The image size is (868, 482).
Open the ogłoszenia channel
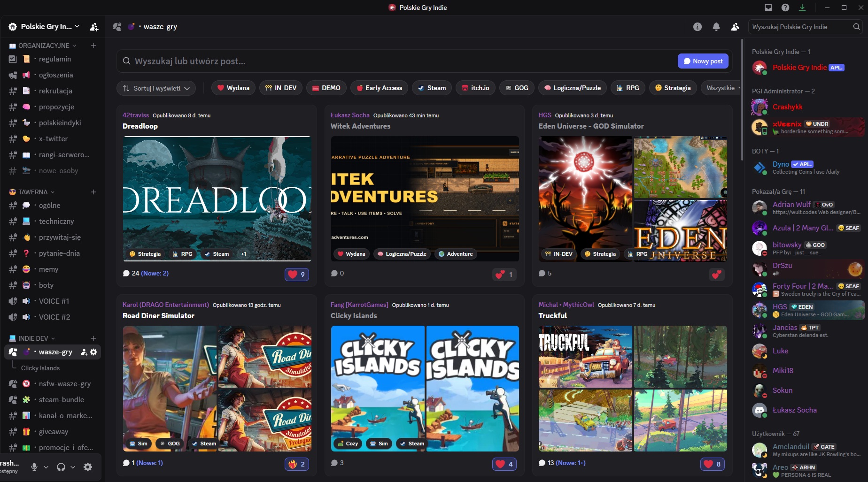[x=53, y=75]
